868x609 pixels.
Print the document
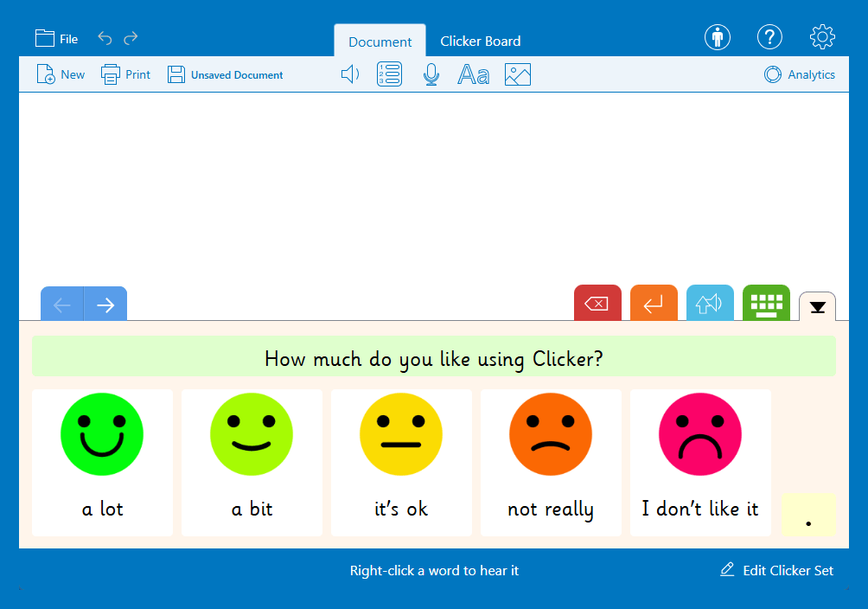(x=125, y=74)
